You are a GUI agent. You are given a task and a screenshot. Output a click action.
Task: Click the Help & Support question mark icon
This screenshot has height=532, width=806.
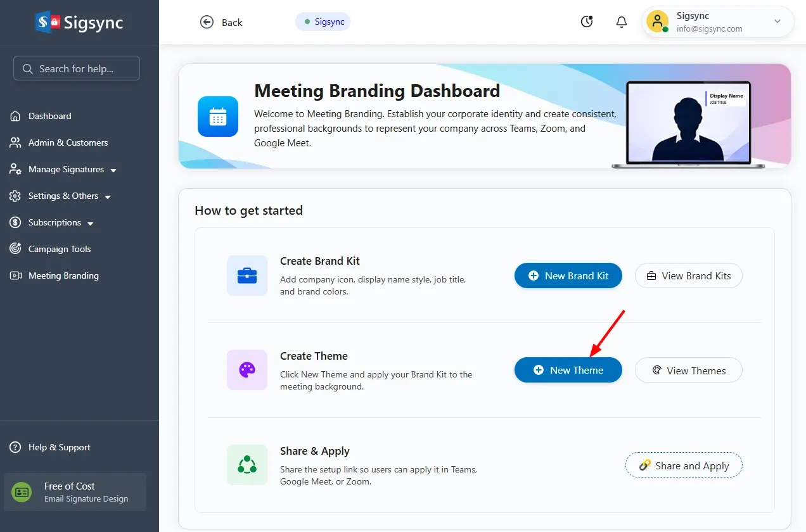[15, 447]
